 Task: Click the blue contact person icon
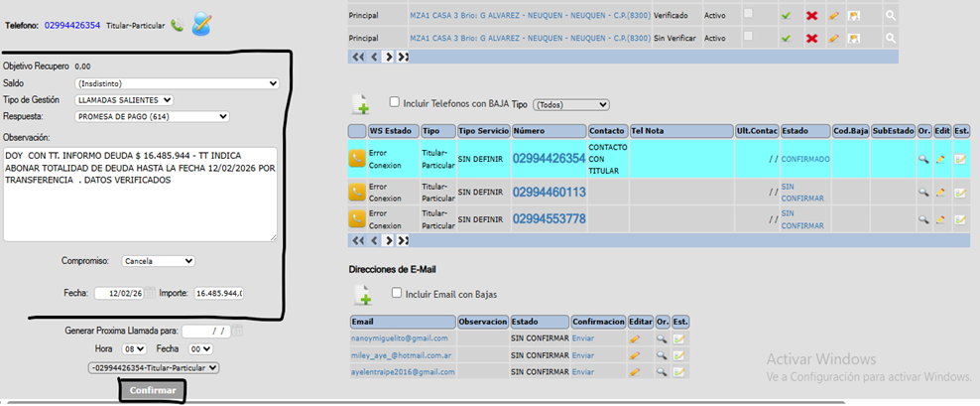201,24
